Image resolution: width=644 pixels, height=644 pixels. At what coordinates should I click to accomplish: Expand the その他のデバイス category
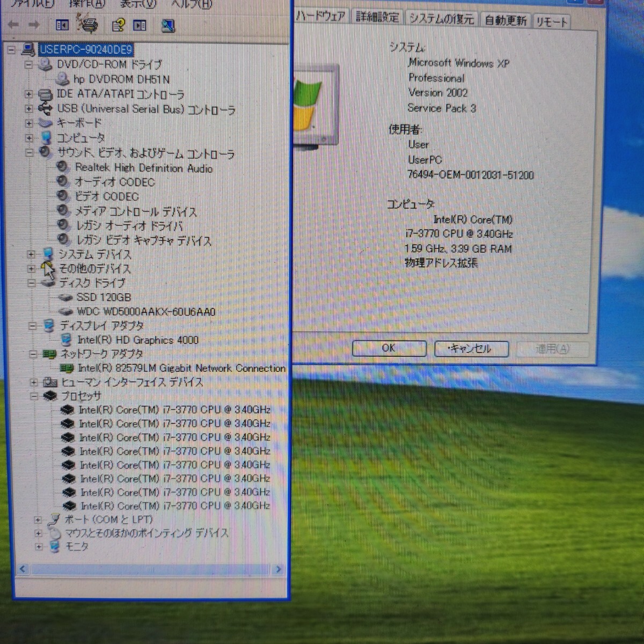[x=31, y=268]
